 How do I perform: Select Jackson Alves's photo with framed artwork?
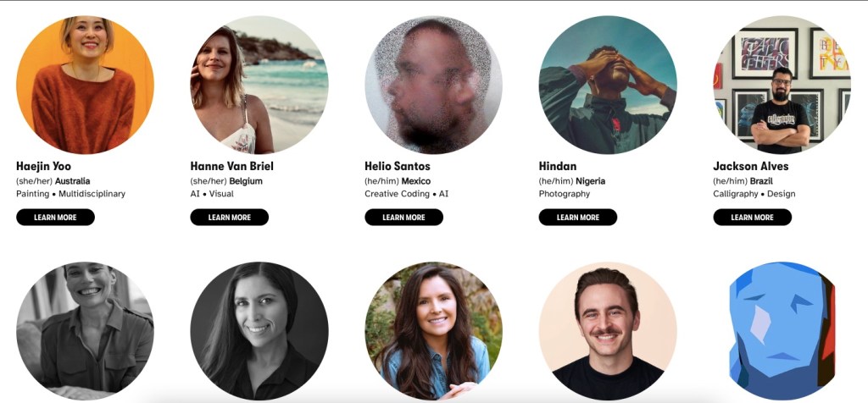[782, 85]
